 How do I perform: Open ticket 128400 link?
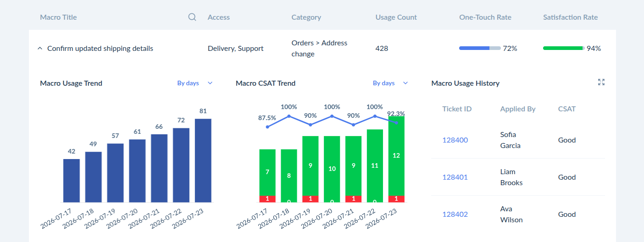click(x=455, y=140)
